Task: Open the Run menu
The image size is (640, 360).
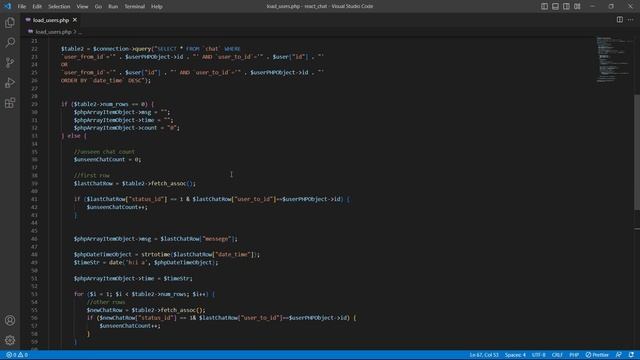Action: (x=113, y=7)
